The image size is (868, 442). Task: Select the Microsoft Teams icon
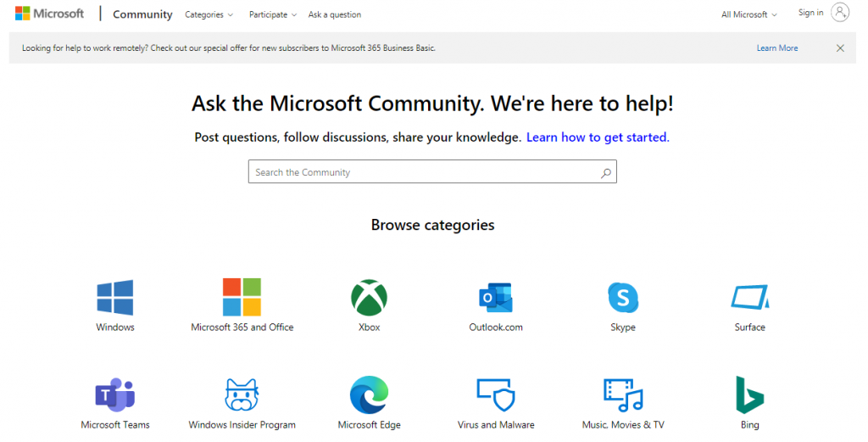click(x=115, y=395)
